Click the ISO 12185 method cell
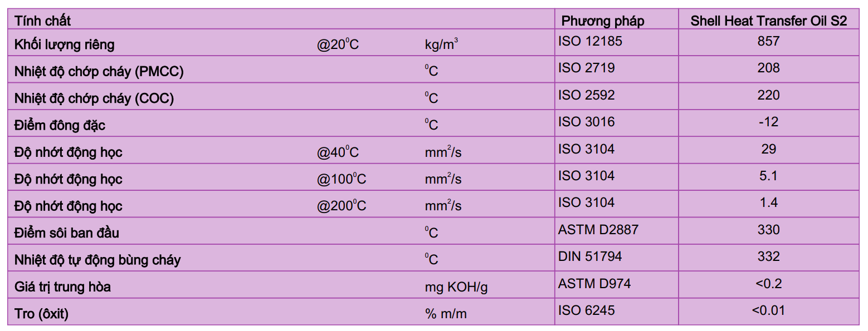The width and height of the screenshot is (868, 331). click(617, 42)
